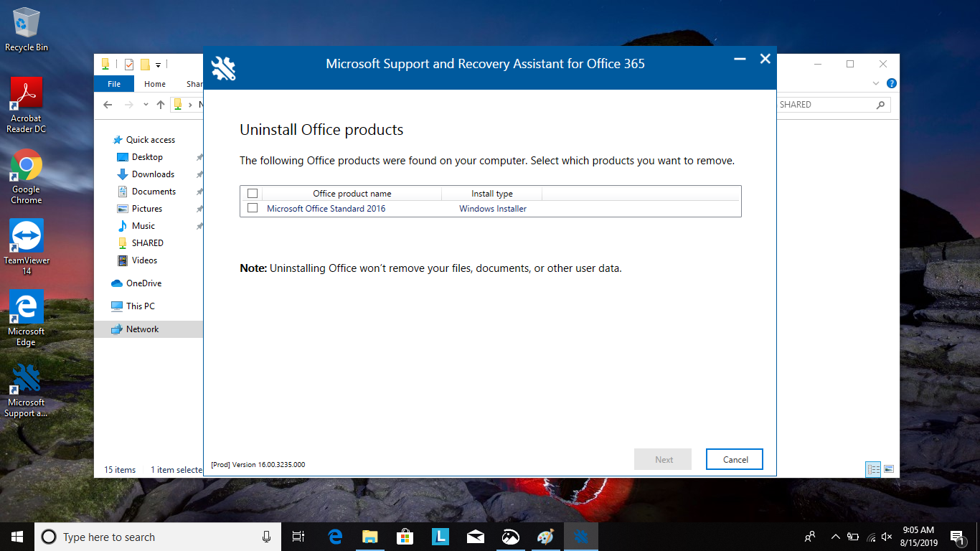Switch Explorer to details view

click(873, 469)
